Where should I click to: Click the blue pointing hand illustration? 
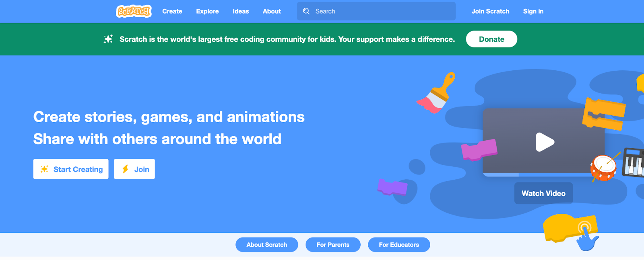point(587,240)
